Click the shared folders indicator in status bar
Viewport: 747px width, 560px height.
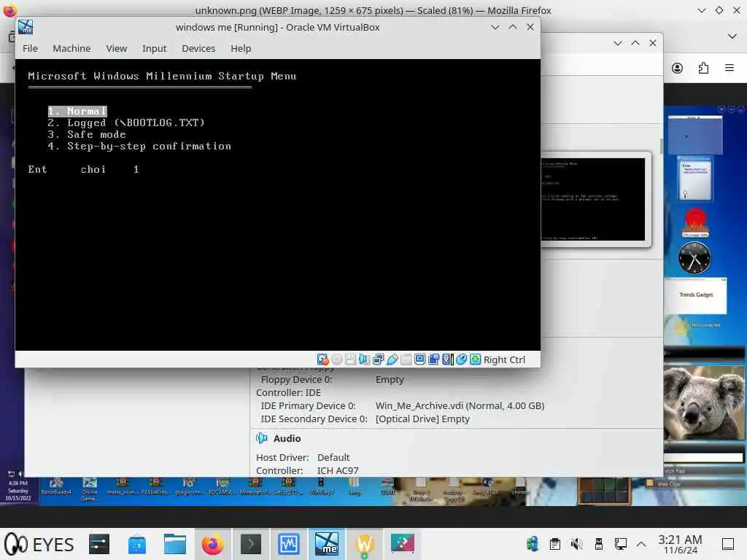[x=406, y=359]
